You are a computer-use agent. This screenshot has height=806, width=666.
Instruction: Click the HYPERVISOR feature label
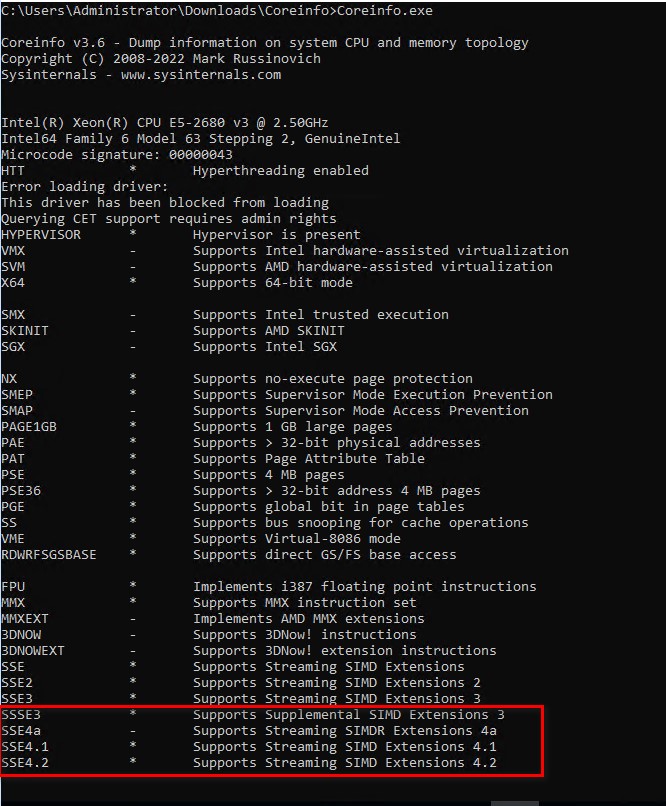click(x=41, y=235)
